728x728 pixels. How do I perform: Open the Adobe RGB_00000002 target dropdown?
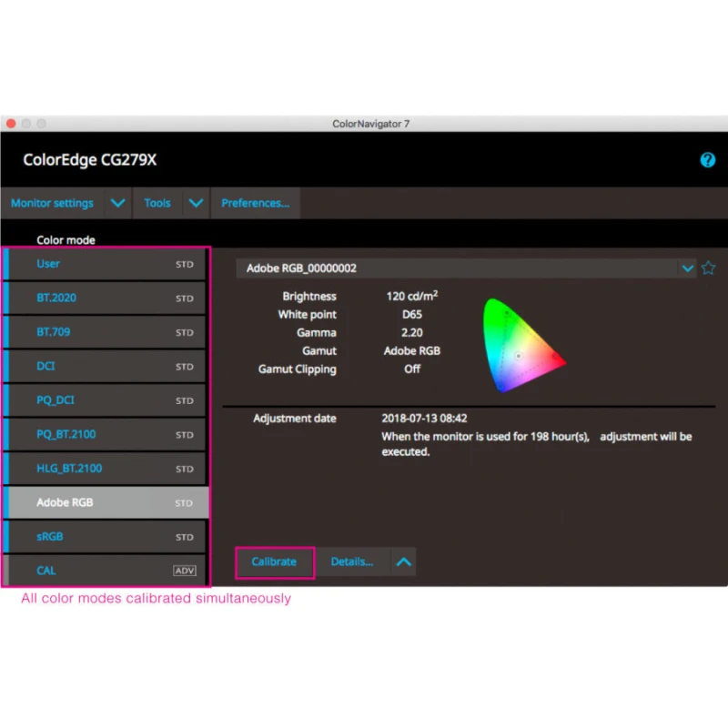pyautogui.click(x=688, y=268)
